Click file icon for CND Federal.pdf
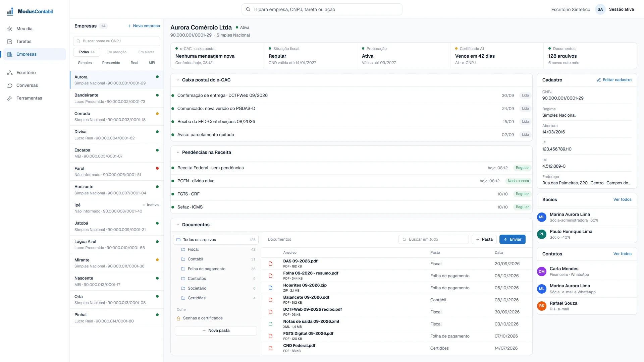Screen dimensions: 644x362 coord(270,348)
